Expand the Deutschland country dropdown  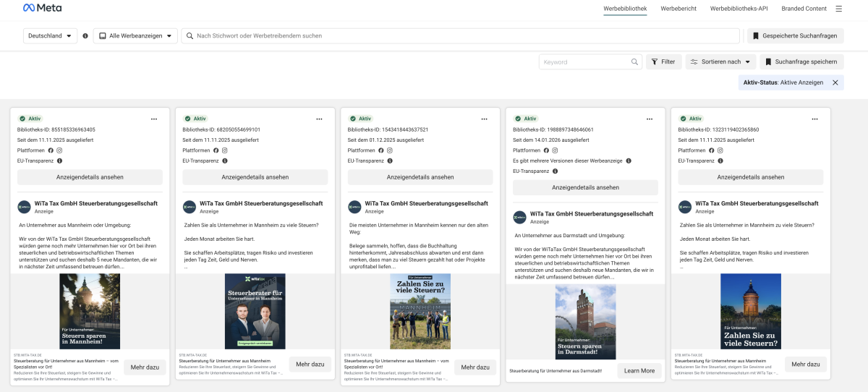click(x=51, y=35)
